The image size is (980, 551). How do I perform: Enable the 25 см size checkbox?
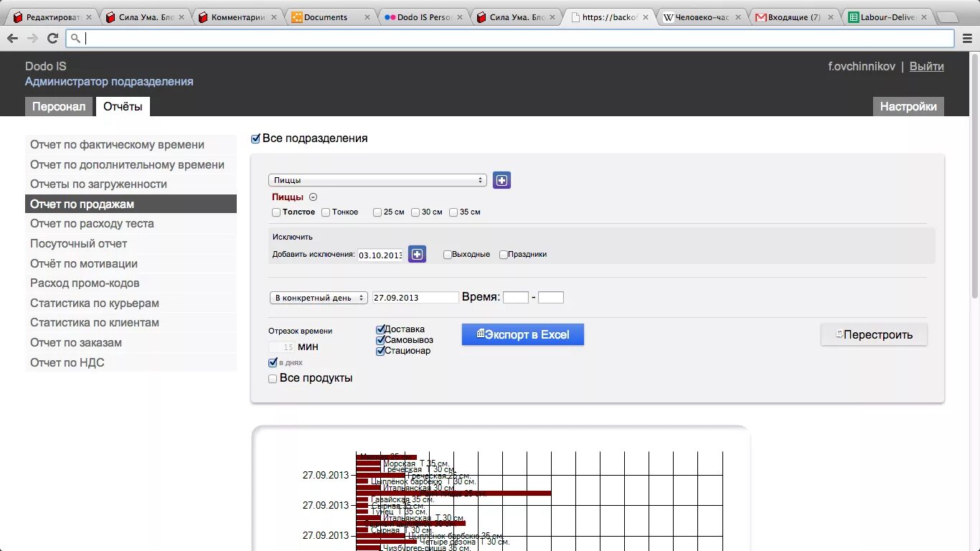click(377, 212)
